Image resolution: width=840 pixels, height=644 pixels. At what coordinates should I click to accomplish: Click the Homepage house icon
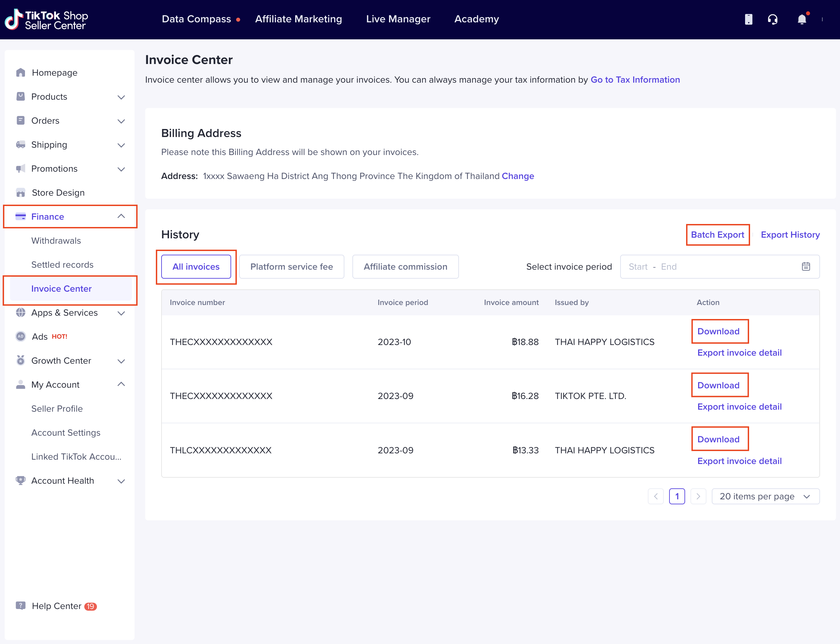point(21,72)
